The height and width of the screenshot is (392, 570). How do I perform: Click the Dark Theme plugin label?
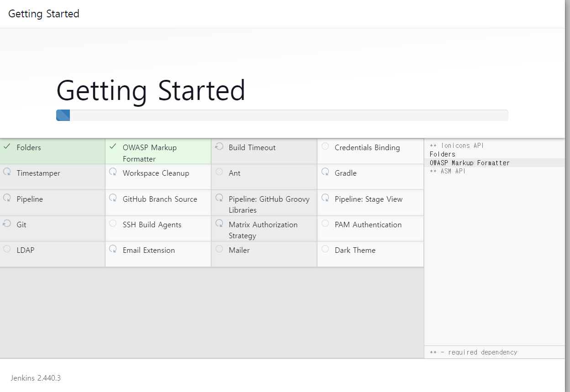tap(355, 250)
